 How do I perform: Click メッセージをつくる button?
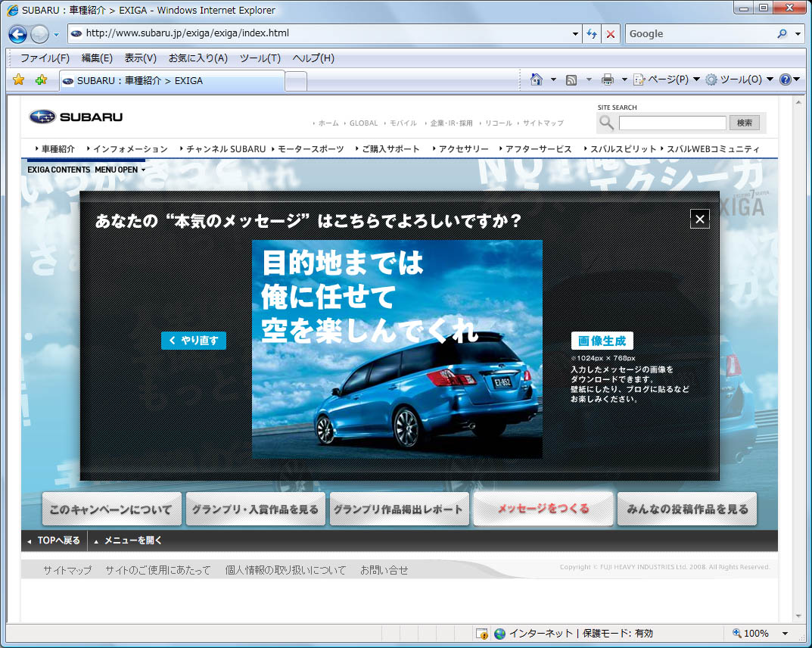coord(543,509)
